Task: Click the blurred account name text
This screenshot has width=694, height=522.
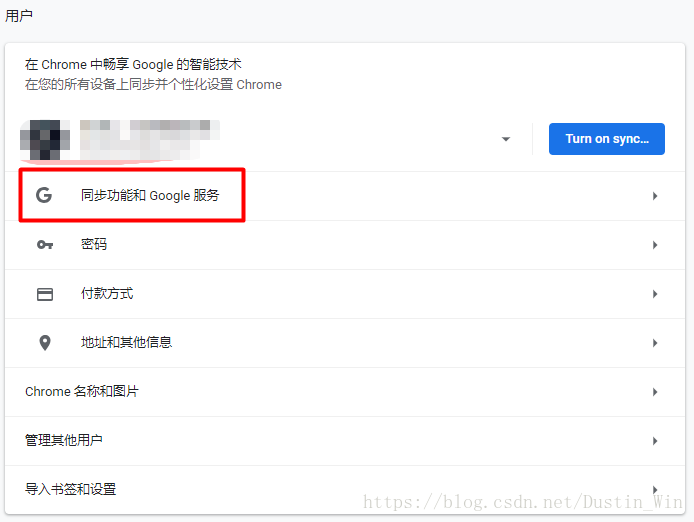Action: 150,139
